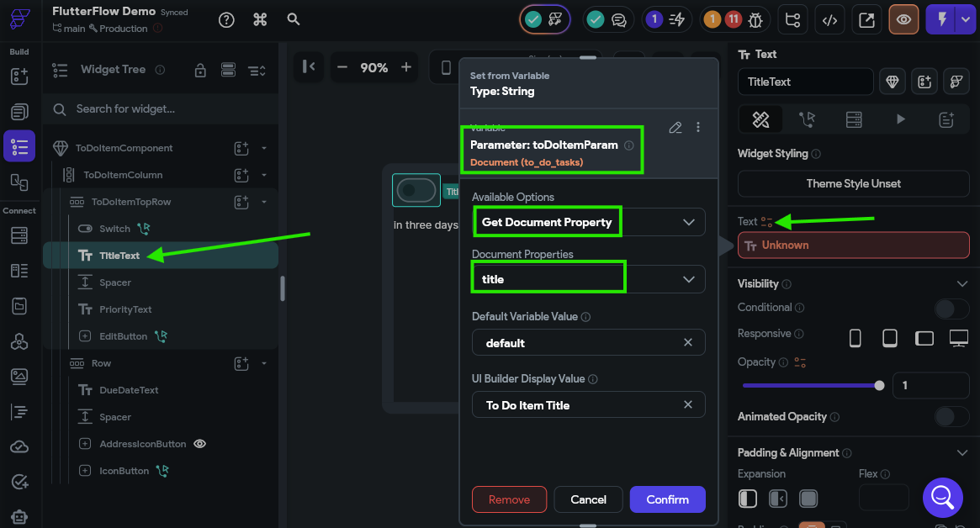Screen dimensions: 980x528
Task: Collapse the Row tree node arrow
Action: (x=264, y=363)
